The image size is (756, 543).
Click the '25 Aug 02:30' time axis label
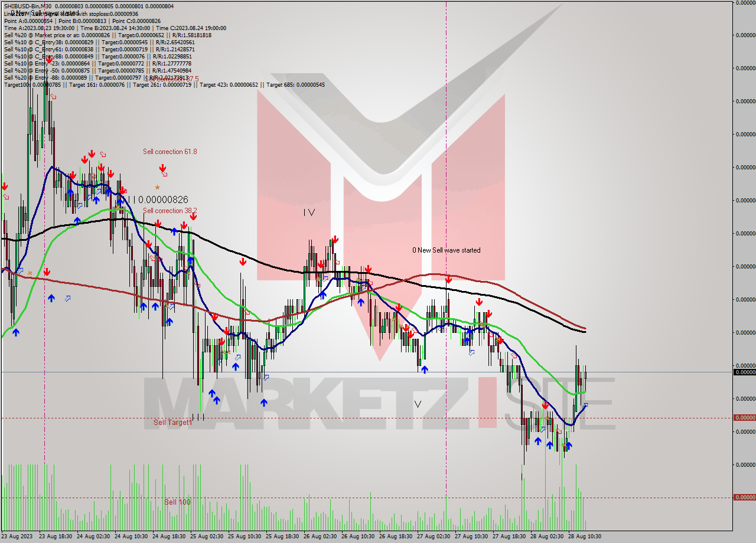(x=207, y=537)
